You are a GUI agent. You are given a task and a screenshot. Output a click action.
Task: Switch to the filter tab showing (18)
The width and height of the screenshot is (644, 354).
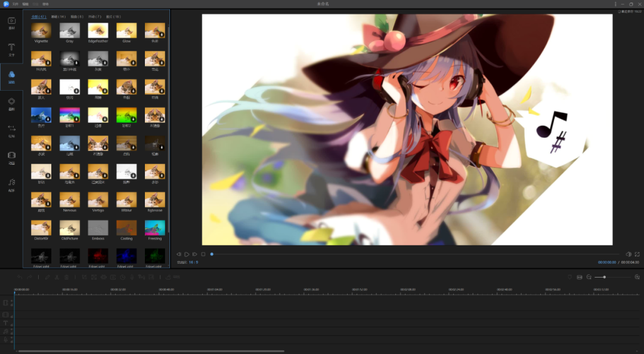click(113, 17)
